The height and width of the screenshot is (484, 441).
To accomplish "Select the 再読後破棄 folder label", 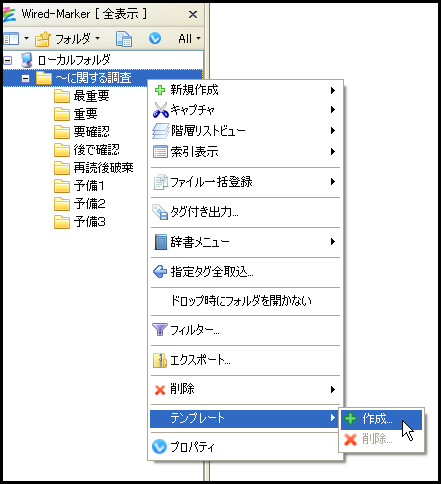I will pyautogui.click(x=103, y=168).
